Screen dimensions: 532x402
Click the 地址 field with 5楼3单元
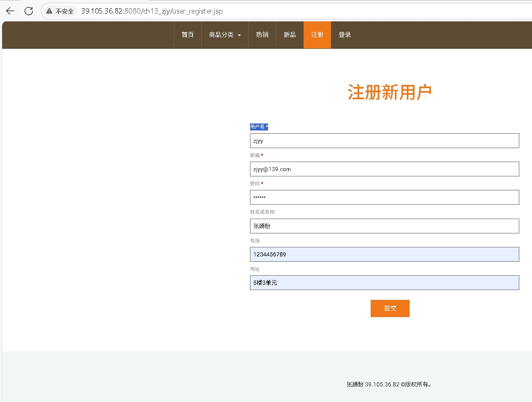(384, 283)
